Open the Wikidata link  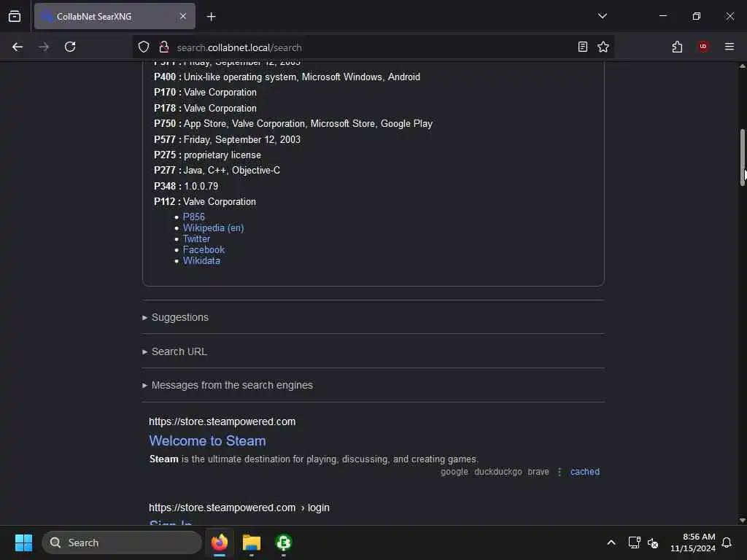(x=201, y=260)
